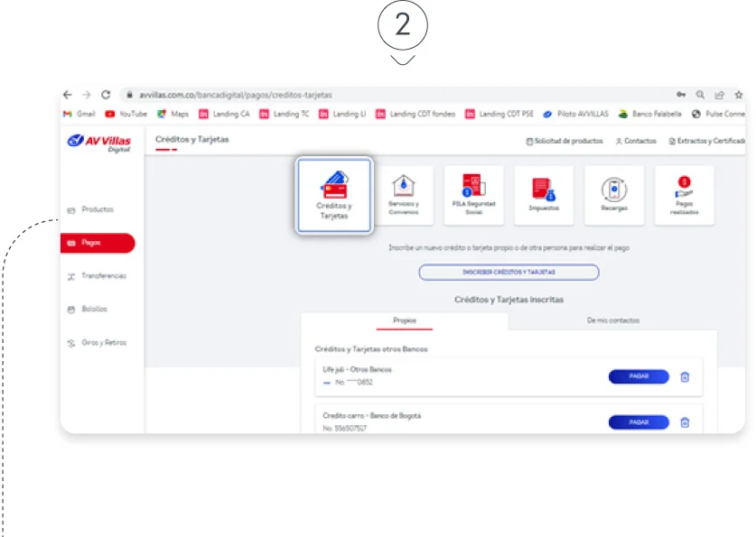Image resolution: width=756 pixels, height=537 pixels.
Task: Open PILA Seguridad Social payments
Action: tap(474, 195)
